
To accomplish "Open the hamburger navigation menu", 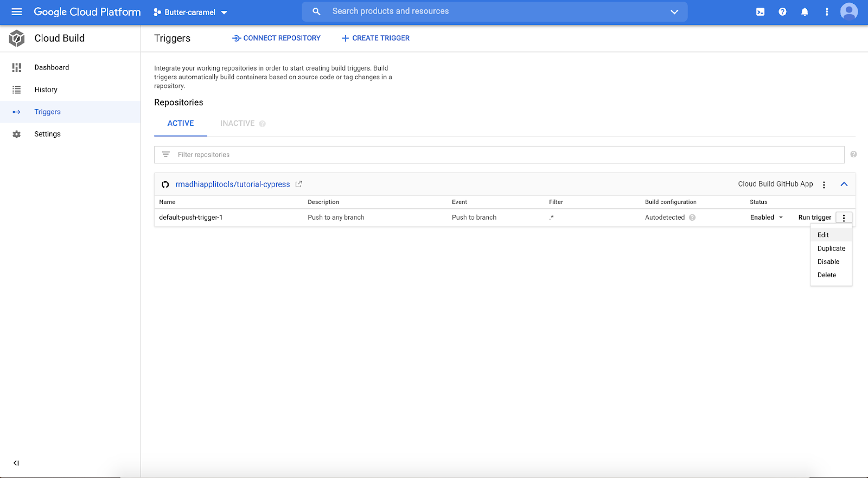I will click(x=17, y=11).
